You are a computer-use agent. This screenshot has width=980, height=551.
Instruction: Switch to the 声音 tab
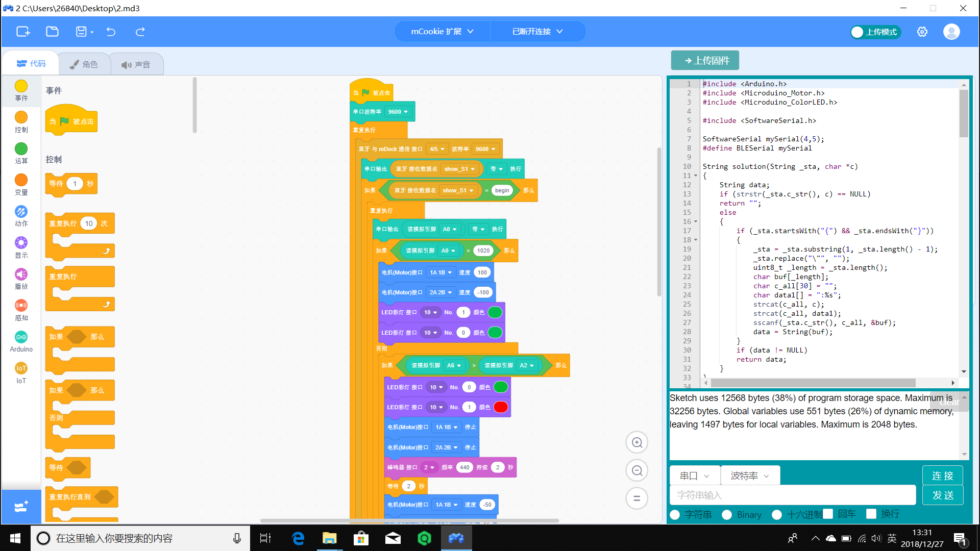click(136, 65)
